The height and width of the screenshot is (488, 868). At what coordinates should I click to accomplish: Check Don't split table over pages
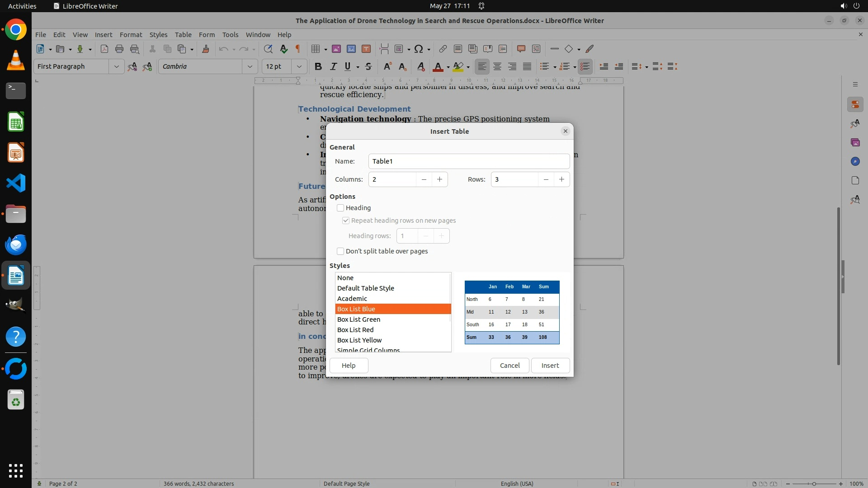pyautogui.click(x=340, y=251)
